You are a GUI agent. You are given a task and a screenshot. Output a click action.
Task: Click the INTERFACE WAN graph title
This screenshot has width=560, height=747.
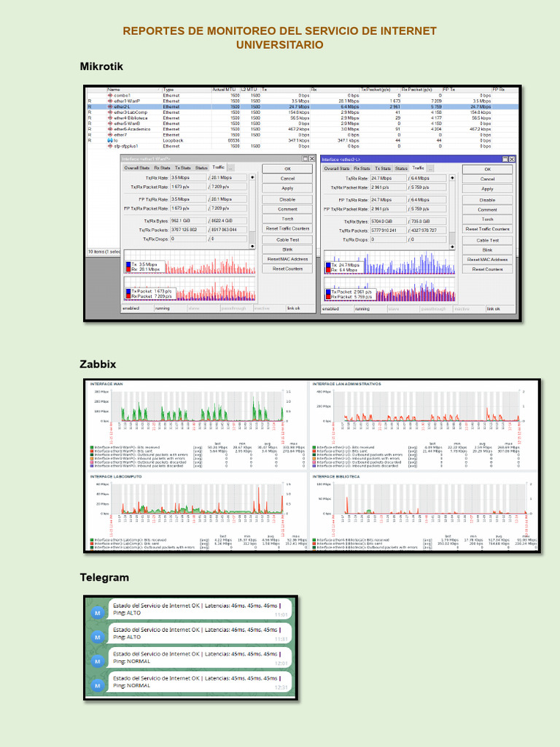point(106,384)
